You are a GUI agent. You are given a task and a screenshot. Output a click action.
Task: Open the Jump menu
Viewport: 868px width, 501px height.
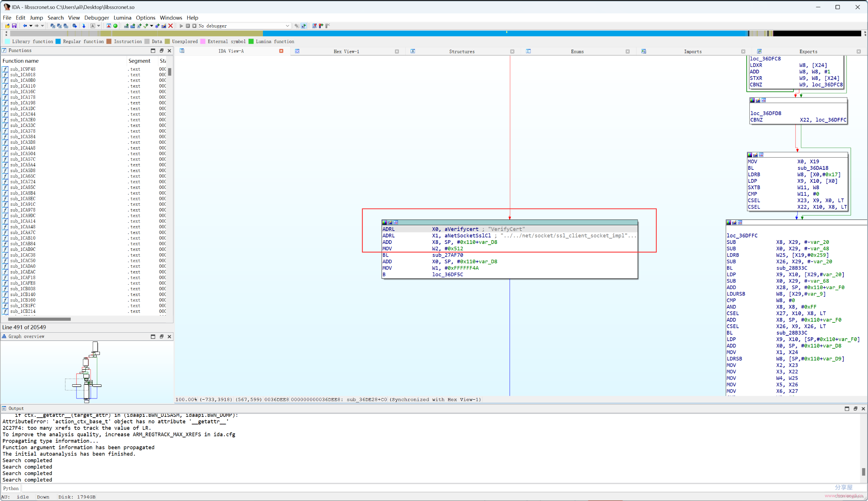click(x=36, y=18)
